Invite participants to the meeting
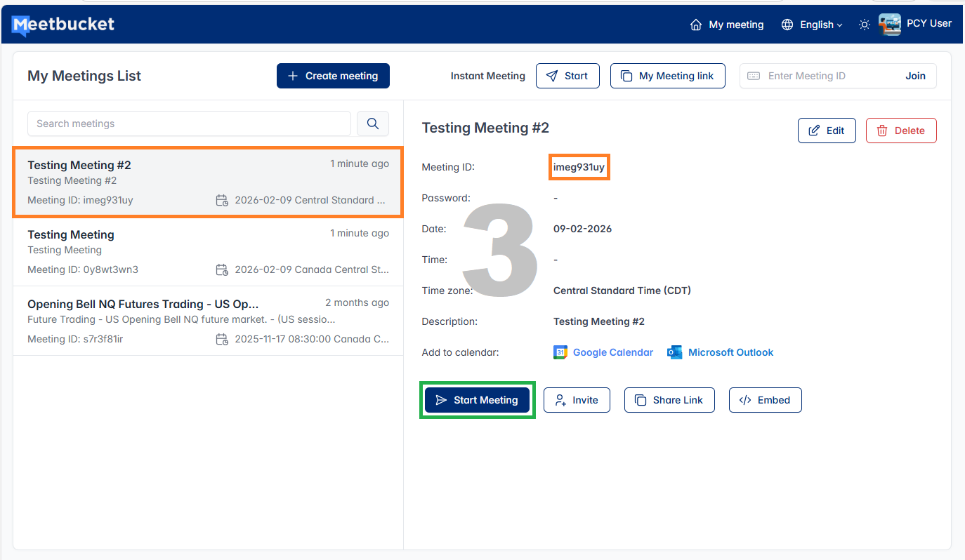The width and height of the screenshot is (965, 560). click(577, 400)
